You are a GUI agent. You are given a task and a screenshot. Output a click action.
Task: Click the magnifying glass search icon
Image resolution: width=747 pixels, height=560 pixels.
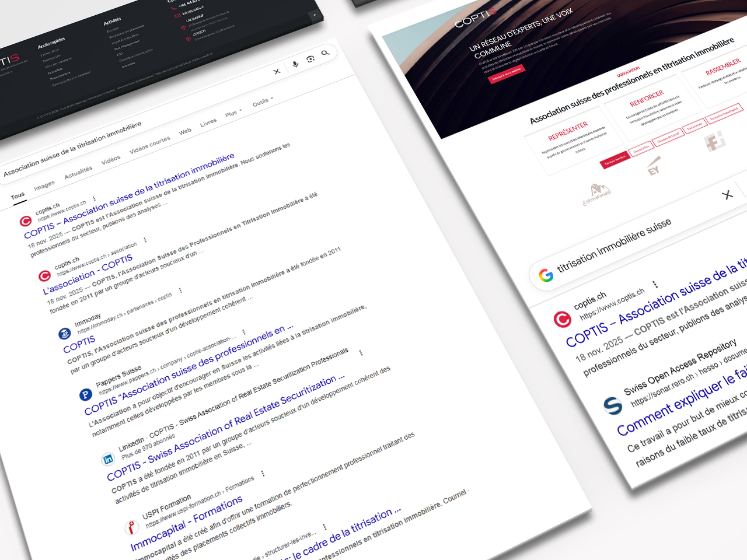click(x=325, y=53)
